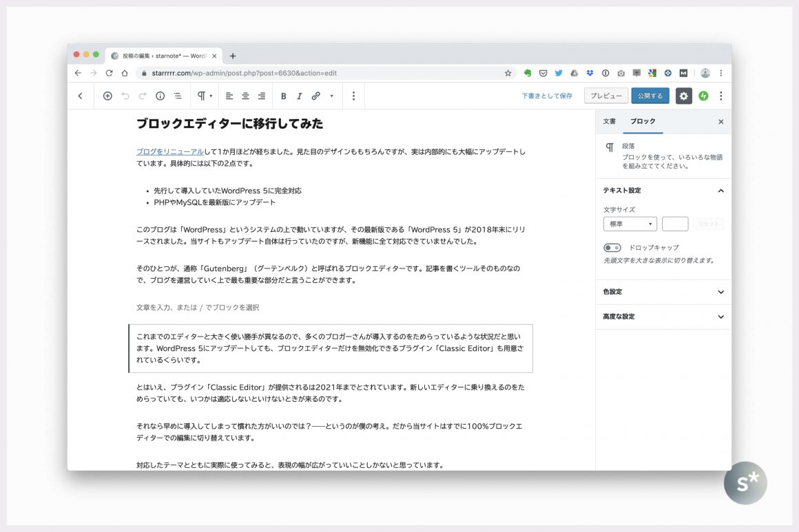Open the 文字サイズ dropdown set to 標準
This screenshot has height=532, width=799.
pyautogui.click(x=630, y=224)
